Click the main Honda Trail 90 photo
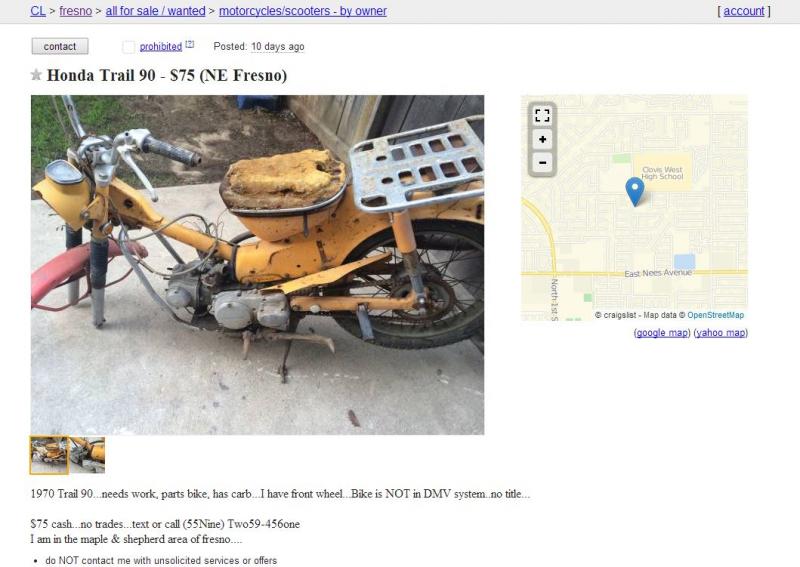The width and height of the screenshot is (800, 567). [258, 265]
